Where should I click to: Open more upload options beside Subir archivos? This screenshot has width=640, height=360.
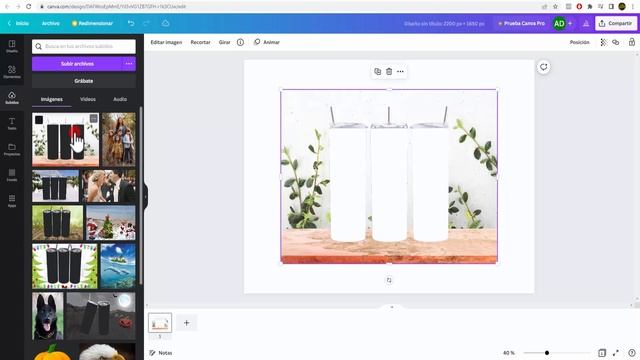(x=129, y=64)
